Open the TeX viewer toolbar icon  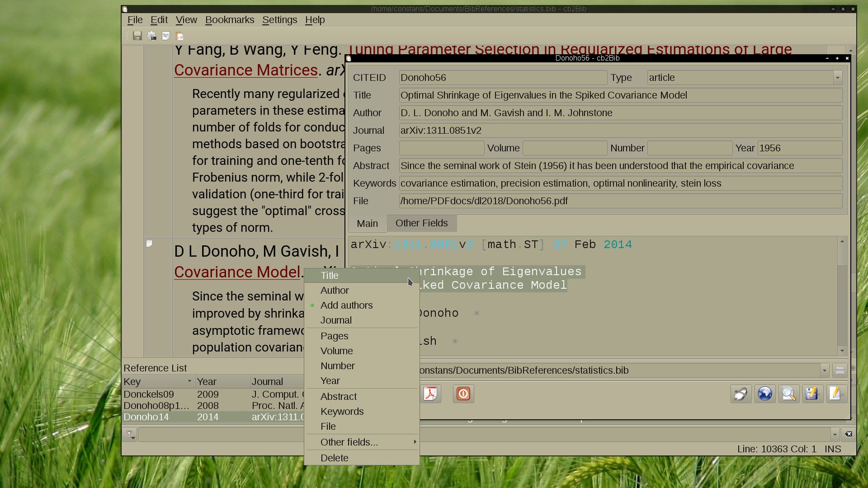165,36
